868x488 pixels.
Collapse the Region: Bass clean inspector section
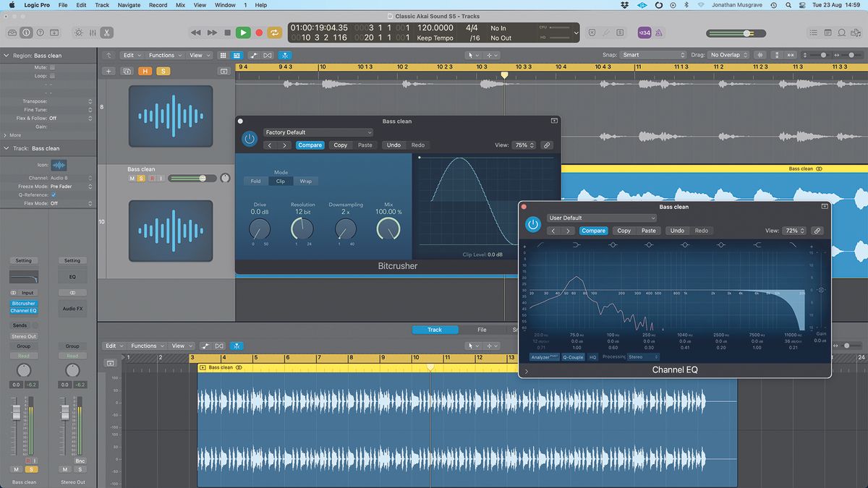[7, 55]
